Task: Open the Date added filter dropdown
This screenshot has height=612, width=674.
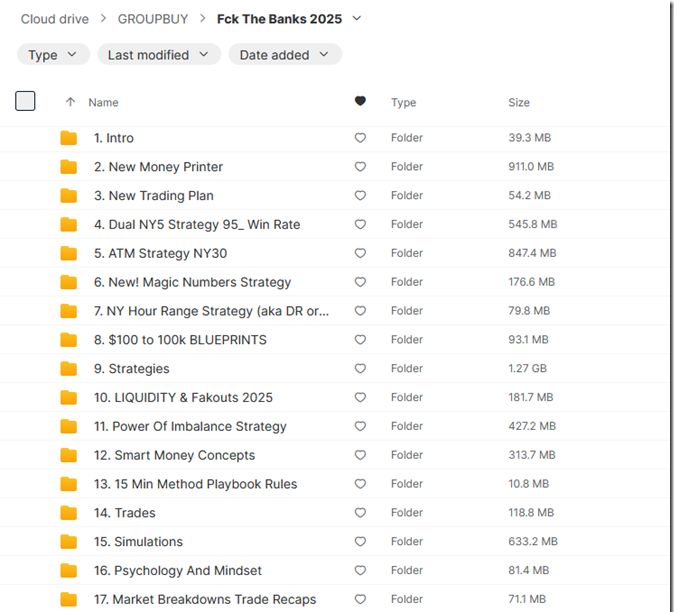Action: 285,55
